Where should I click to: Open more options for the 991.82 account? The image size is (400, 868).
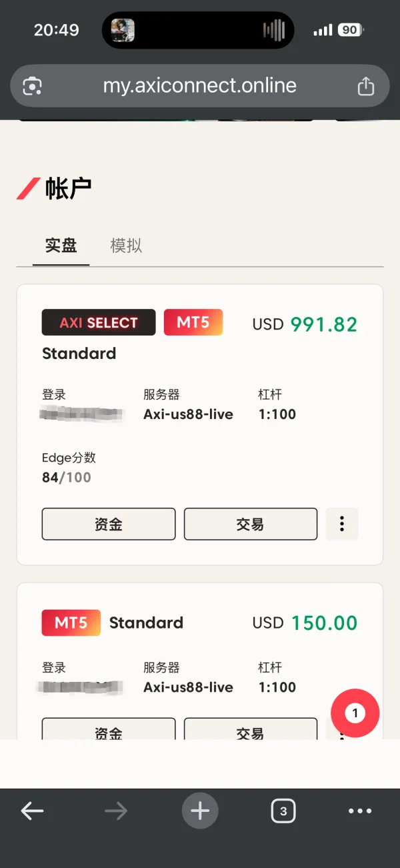coord(342,524)
